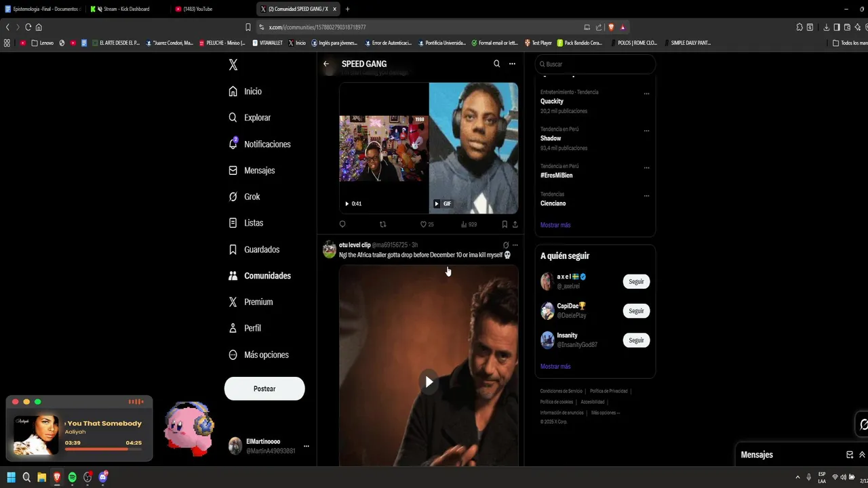The width and height of the screenshot is (868, 488).
Task: Open the VITAWALLET bookmark
Action: point(267,43)
